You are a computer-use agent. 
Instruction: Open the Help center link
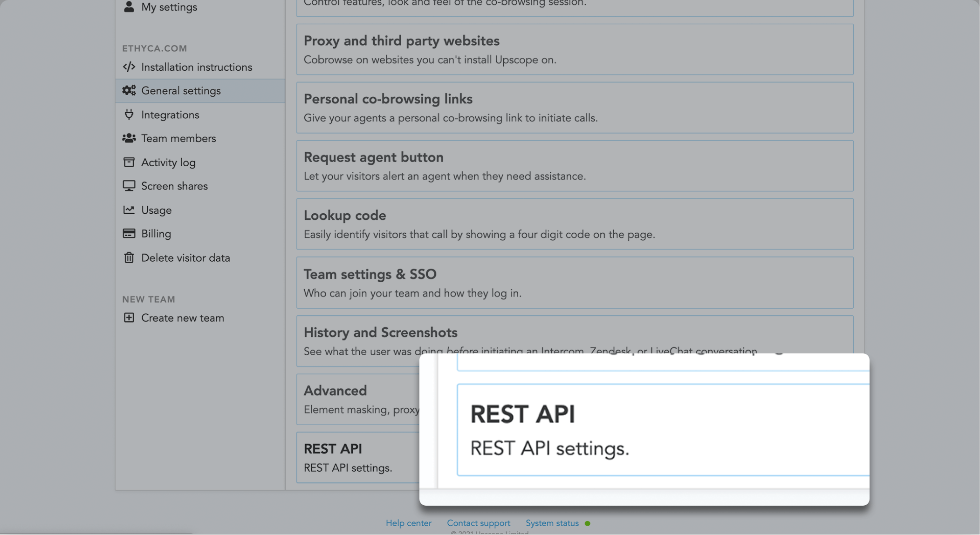pos(408,523)
